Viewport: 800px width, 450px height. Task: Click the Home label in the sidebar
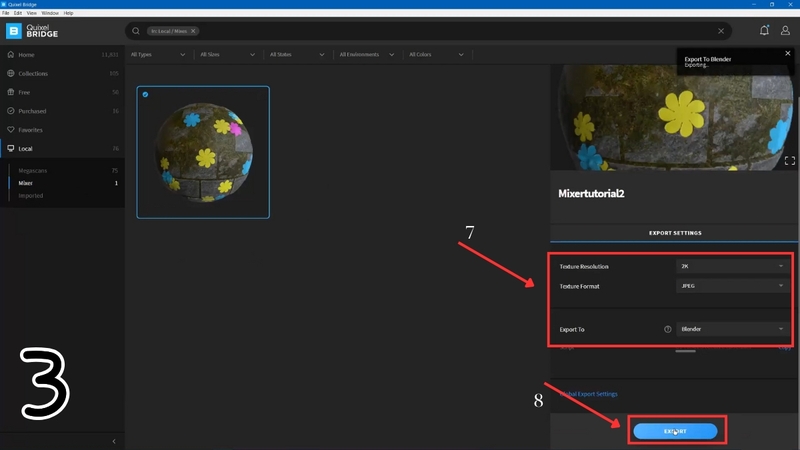tap(27, 55)
